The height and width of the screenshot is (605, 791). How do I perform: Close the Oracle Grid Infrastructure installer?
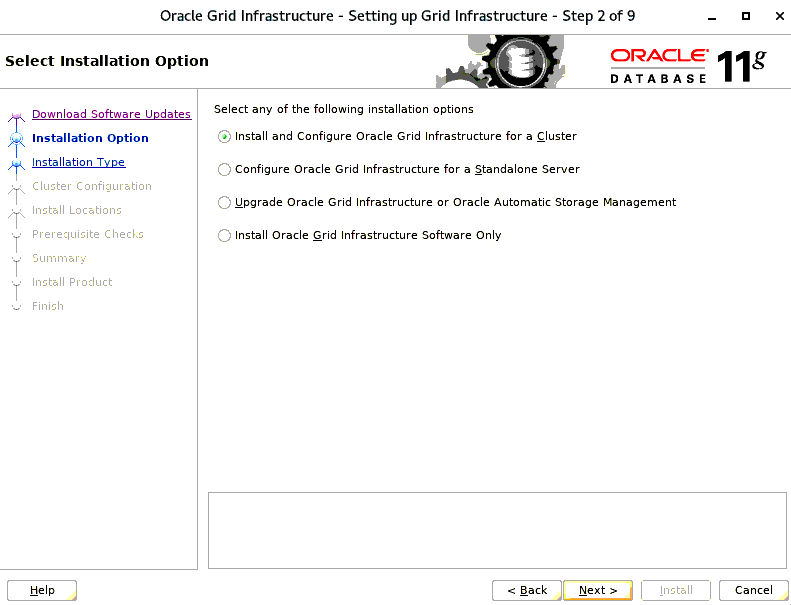pyautogui.click(x=775, y=17)
